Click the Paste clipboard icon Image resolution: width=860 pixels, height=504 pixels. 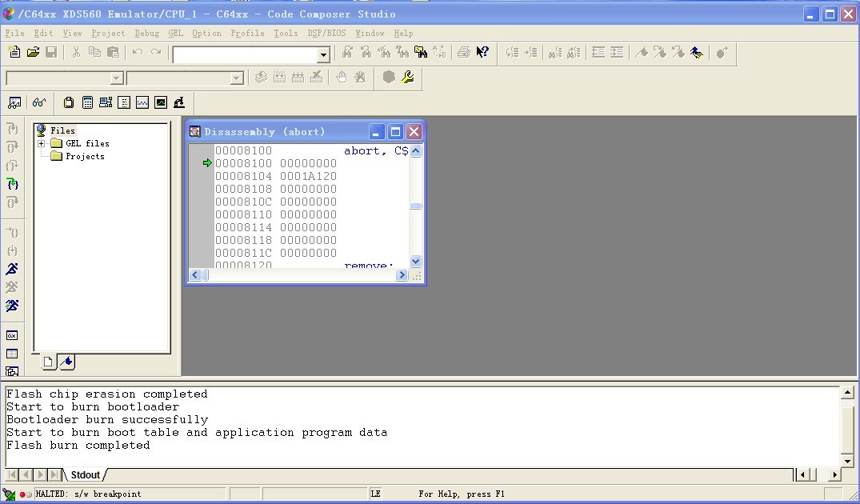[x=113, y=52]
